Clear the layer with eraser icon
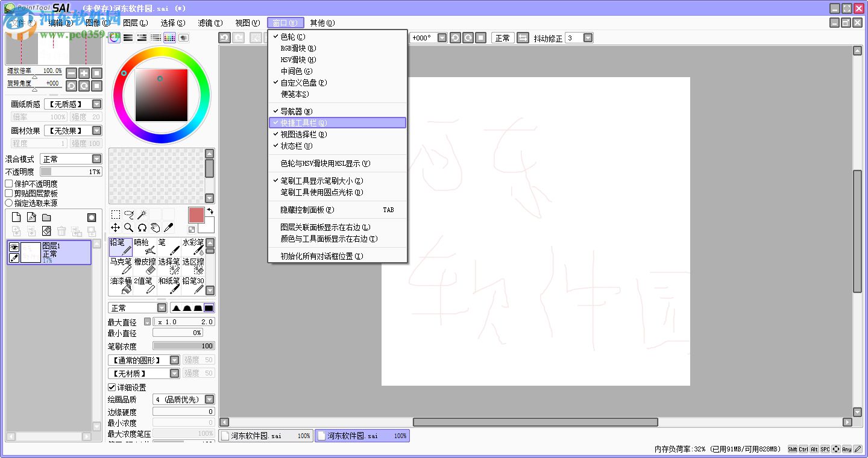Viewport: 868px width, 458px height. [46, 231]
